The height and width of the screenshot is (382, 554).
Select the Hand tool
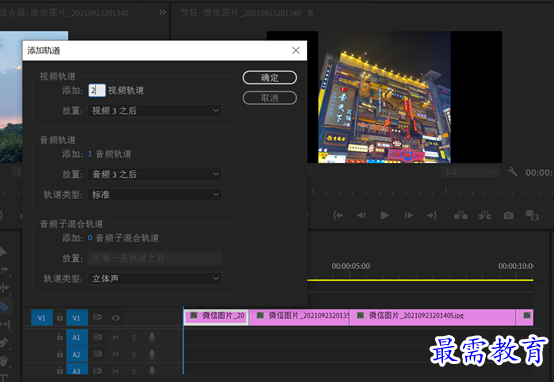coord(4,361)
